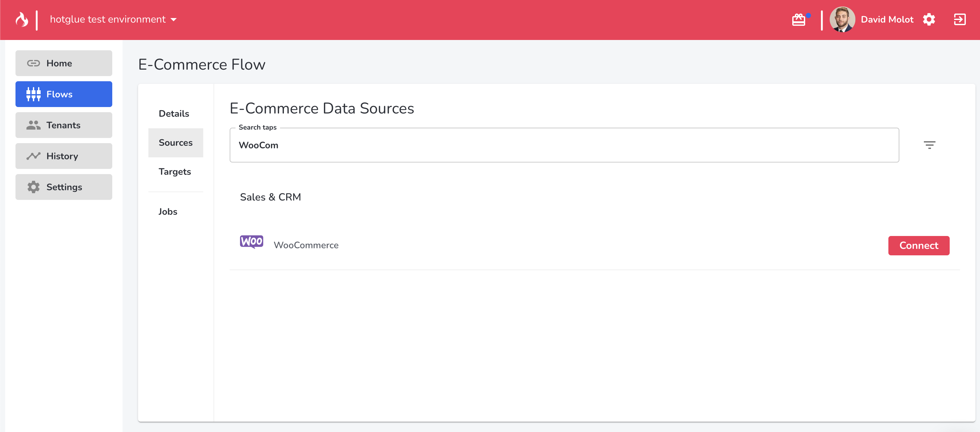Image resolution: width=980 pixels, height=432 pixels.
Task: Click the WooCommerce logo
Action: tap(252, 242)
